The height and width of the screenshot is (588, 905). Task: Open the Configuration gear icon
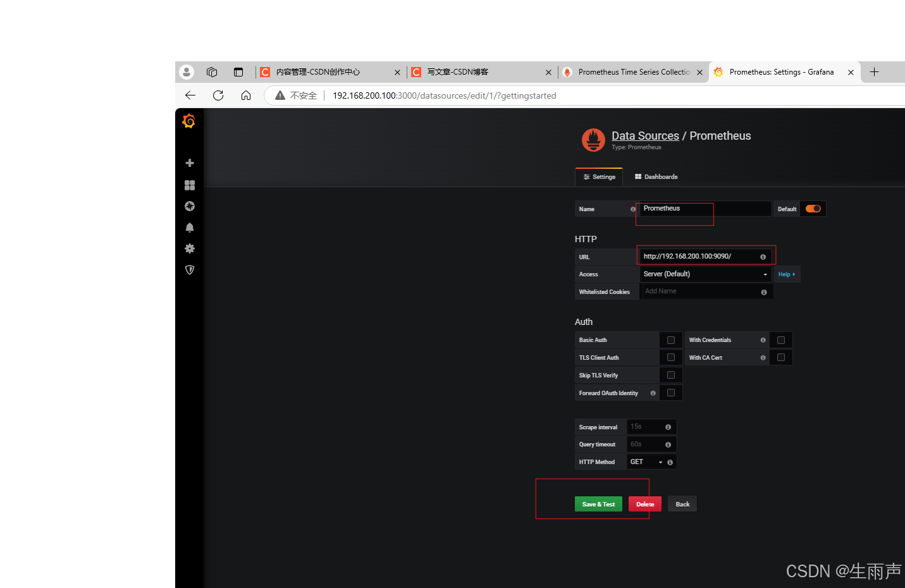coord(190,248)
